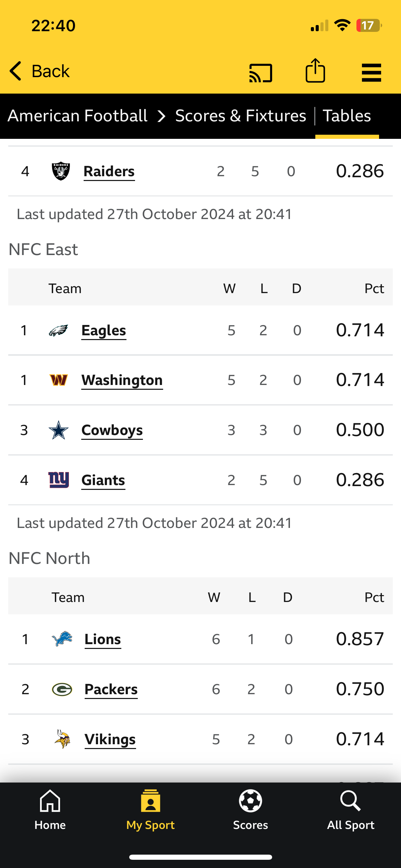Go back with the Back button
Image resolution: width=401 pixels, height=868 pixels.
(x=39, y=71)
